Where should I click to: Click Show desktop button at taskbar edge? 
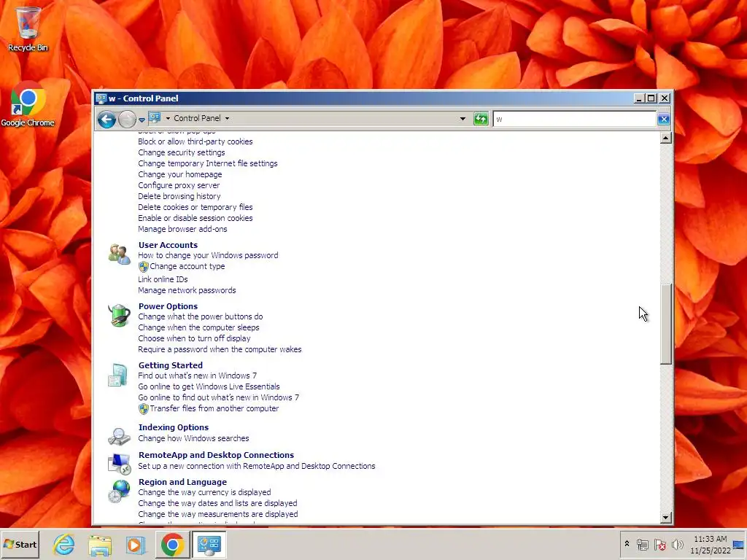(x=740, y=545)
